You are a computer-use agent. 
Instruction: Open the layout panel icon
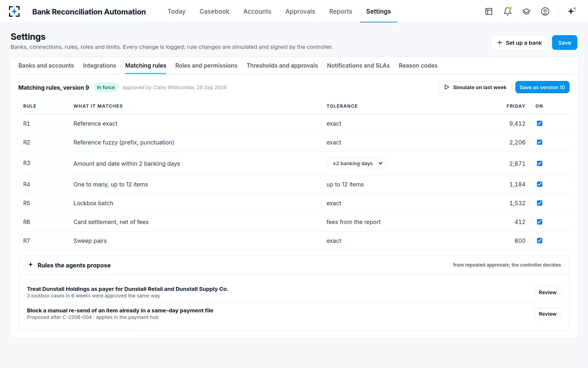tap(489, 11)
